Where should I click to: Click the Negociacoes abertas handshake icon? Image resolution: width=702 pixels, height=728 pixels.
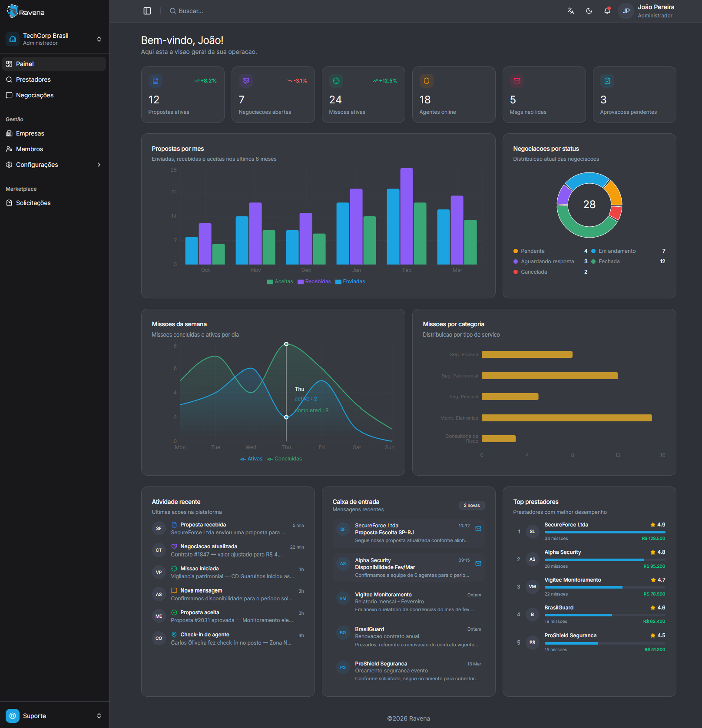(x=246, y=81)
